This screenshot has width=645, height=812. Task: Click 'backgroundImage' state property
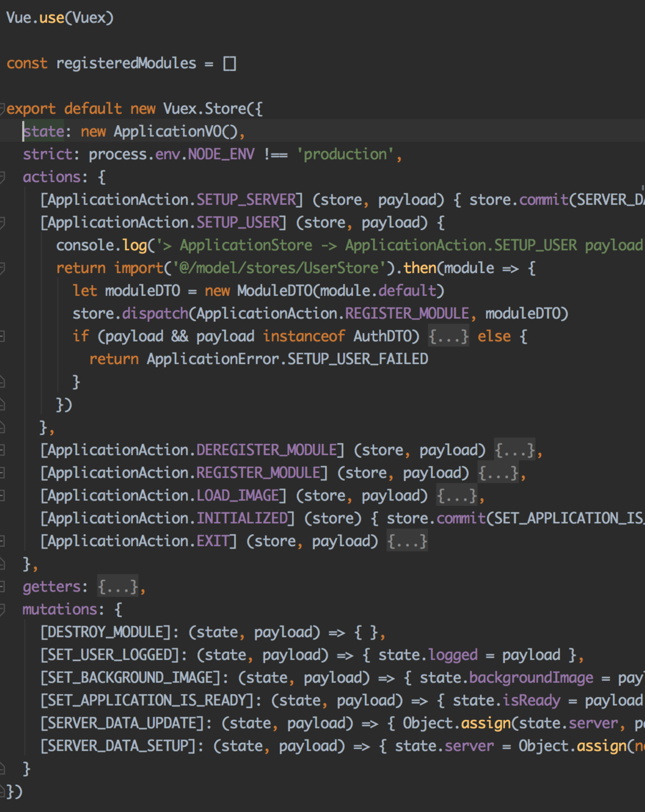531,678
